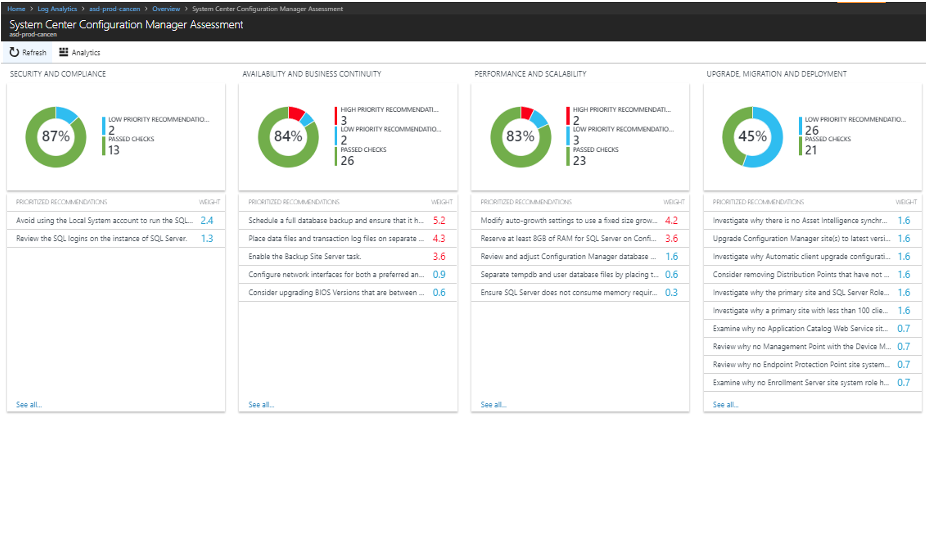
Task: Click Performance Passed Checks count 23
Action: (x=579, y=161)
